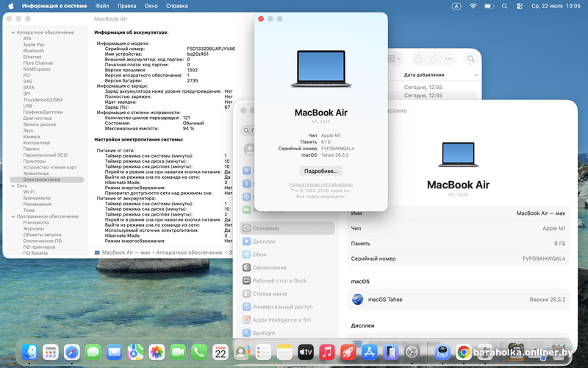Viewport: 588px width, 368px height.
Task: Open Spotlight search in the menu bar
Action: click(504, 6)
